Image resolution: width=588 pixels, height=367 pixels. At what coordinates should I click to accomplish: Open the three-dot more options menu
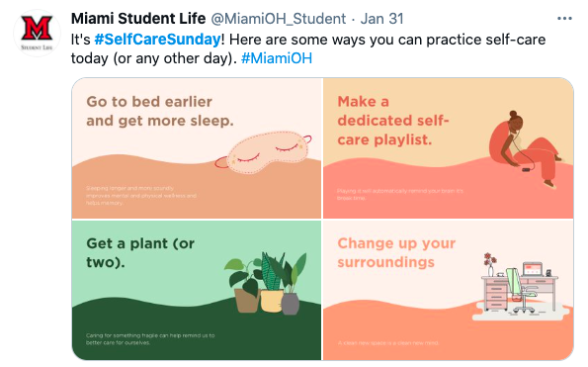(x=564, y=19)
